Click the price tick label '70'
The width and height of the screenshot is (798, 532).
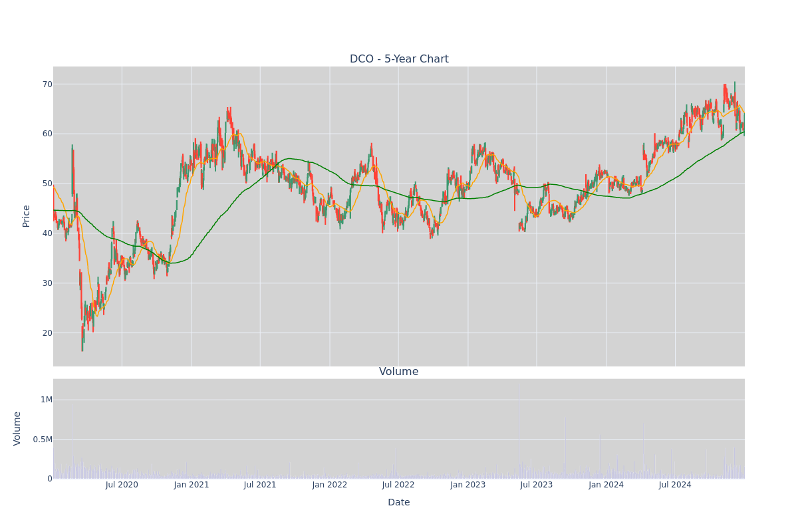(x=47, y=84)
